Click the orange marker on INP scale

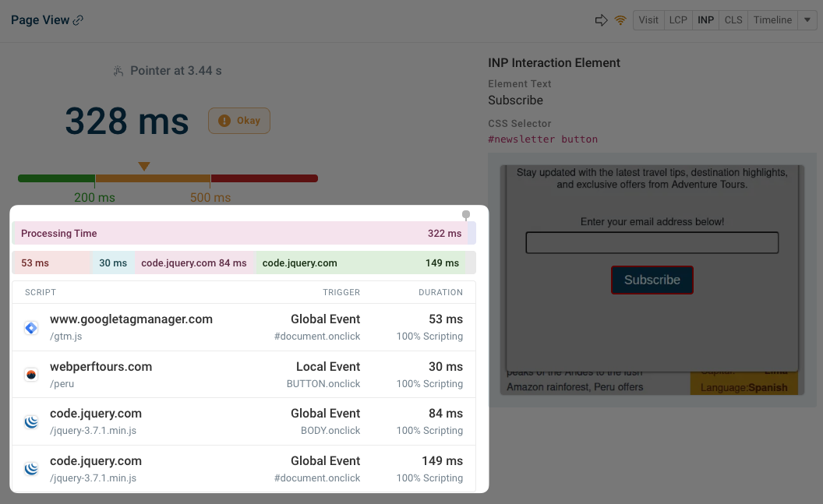tap(144, 166)
